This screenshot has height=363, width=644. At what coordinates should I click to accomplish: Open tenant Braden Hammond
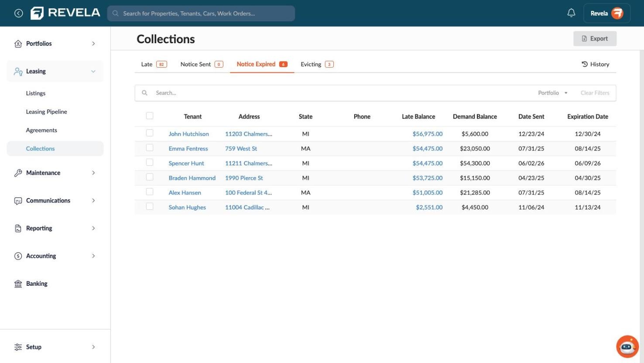(x=192, y=178)
